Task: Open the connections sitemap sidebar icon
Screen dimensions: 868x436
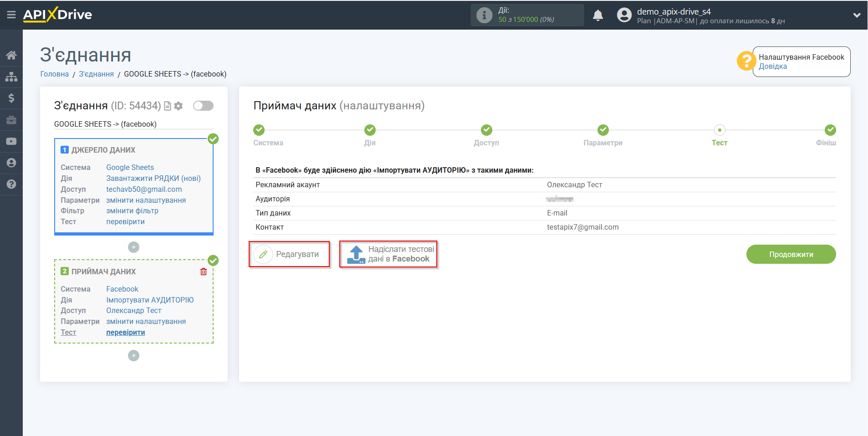Action: (x=11, y=77)
